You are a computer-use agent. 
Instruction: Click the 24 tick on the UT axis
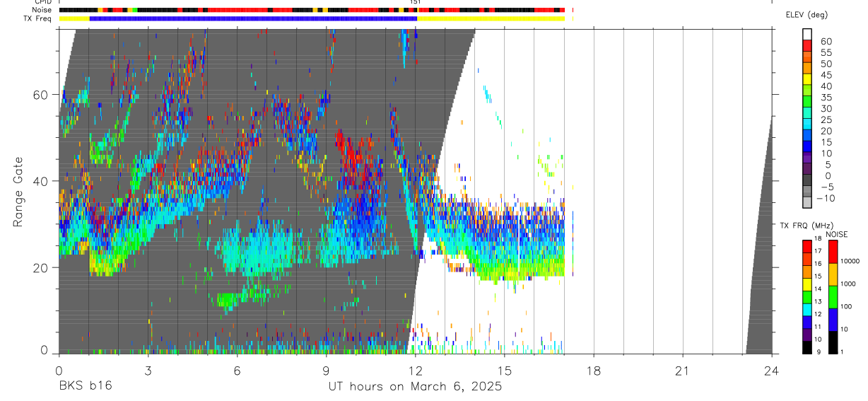[x=771, y=370]
